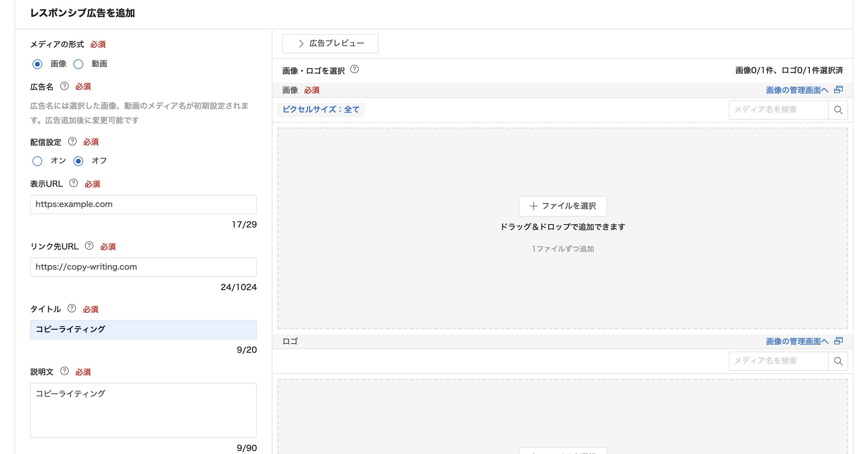The image size is (868, 454).
Task: Set 配信設定 to オフ
Action: click(78, 161)
